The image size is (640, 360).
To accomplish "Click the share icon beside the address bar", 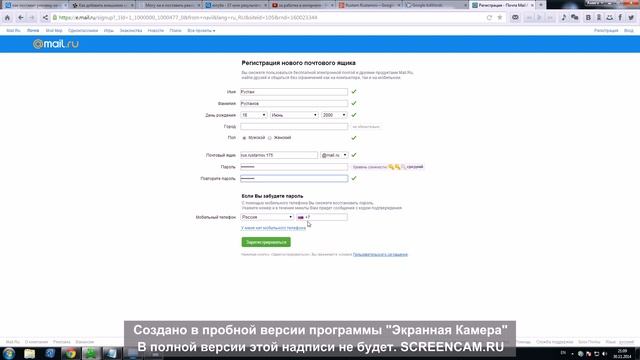I will pyautogui.click(x=45, y=18).
